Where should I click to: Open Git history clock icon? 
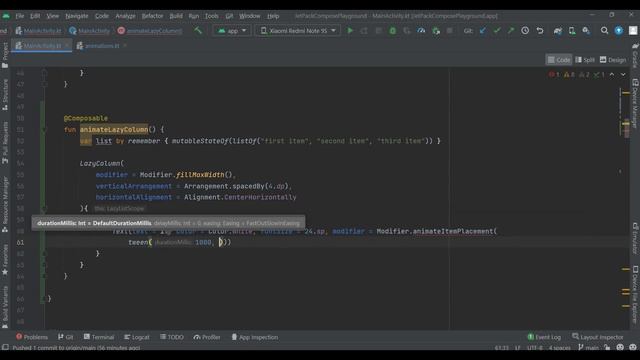coord(525,31)
